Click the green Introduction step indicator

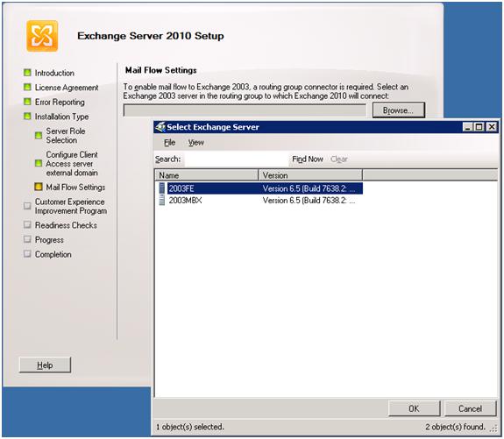(28, 73)
